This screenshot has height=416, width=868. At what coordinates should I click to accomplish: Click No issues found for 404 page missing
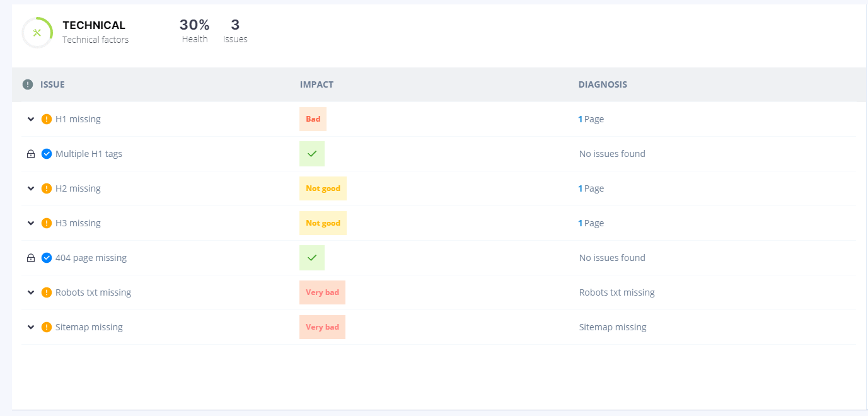point(612,258)
